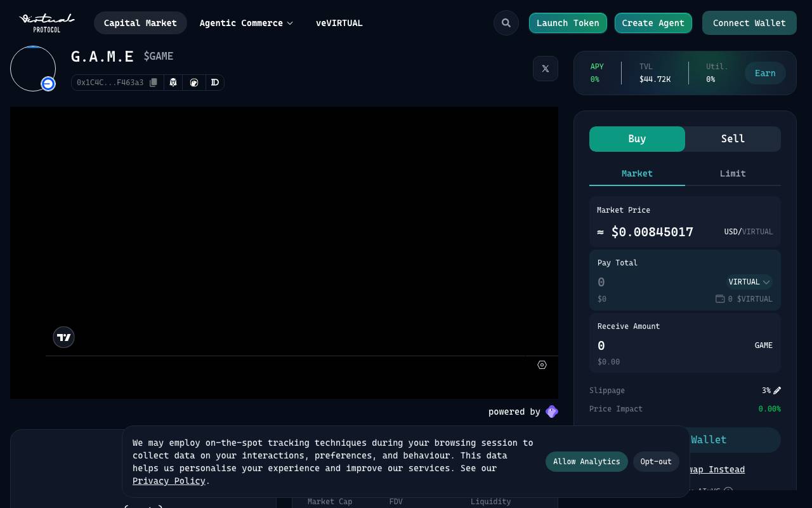This screenshot has height=508, width=812.
Task: Switch to the Sell toggle
Action: coord(733,139)
